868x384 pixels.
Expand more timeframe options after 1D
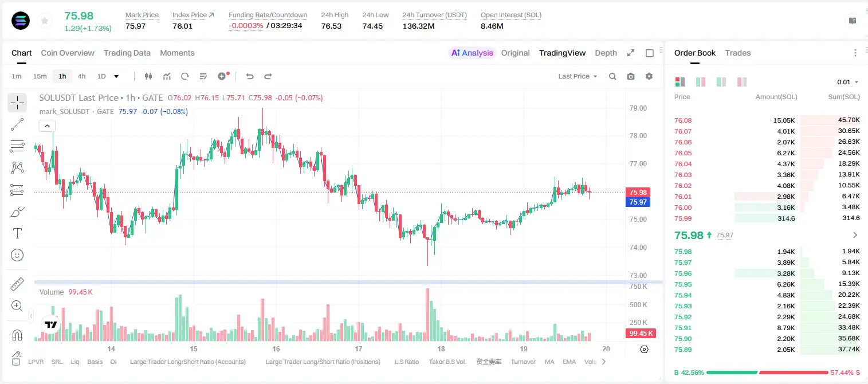pos(116,76)
